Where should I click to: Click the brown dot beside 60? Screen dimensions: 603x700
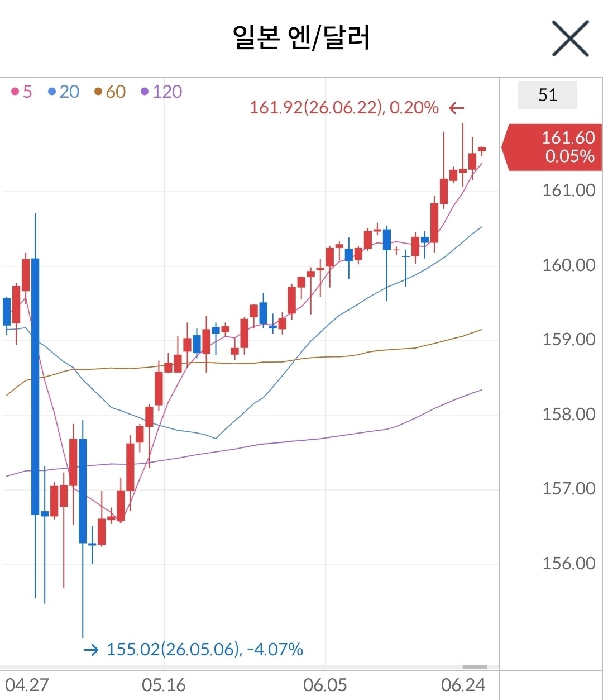click(x=98, y=92)
